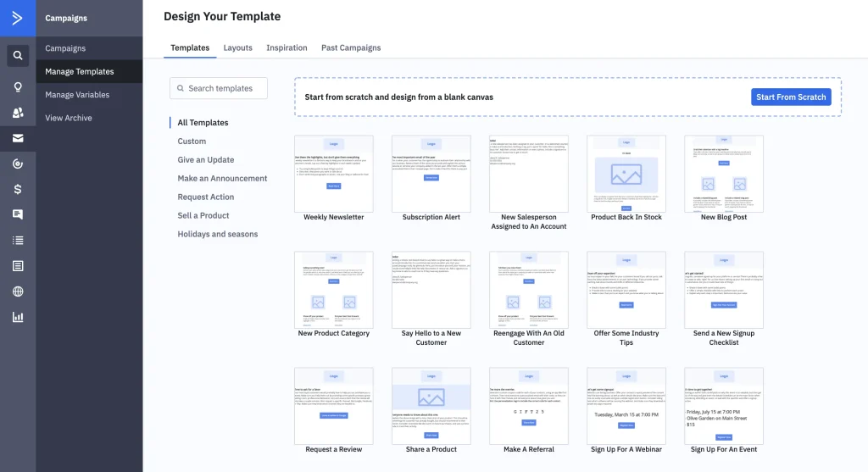Open the Reports bar chart icon
The height and width of the screenshot is (472, 868).
(18, 318)
